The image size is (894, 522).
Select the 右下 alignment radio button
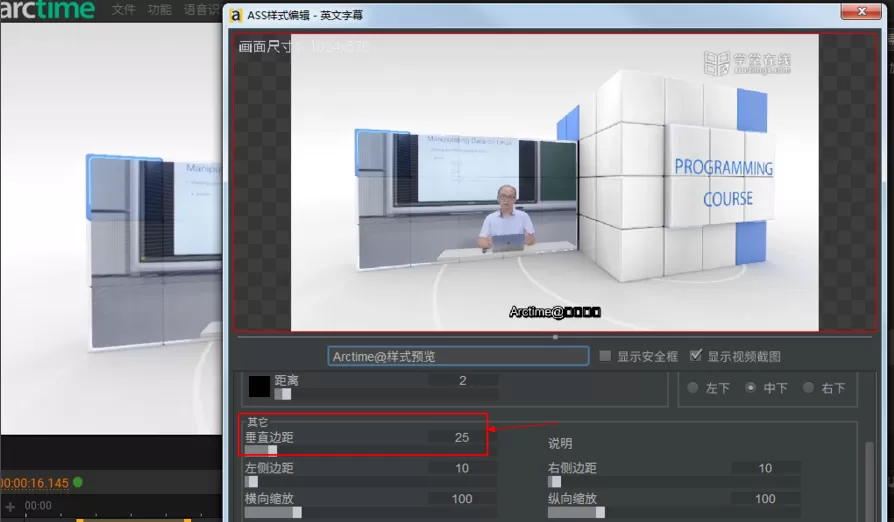pyautogui.click(x=808, y=388)
